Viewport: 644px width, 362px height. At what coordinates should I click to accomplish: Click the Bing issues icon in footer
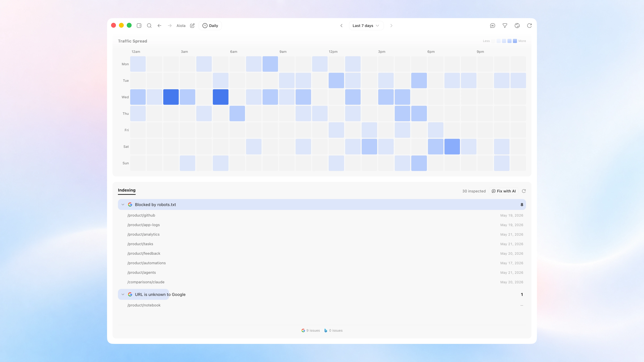click(326, 330)
